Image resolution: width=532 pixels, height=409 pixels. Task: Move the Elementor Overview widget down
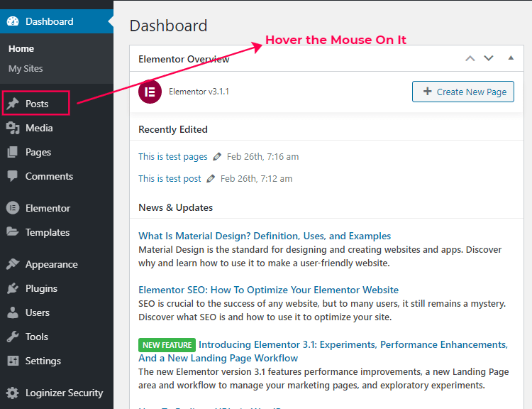pyautogui.click(x=489, y=58)
